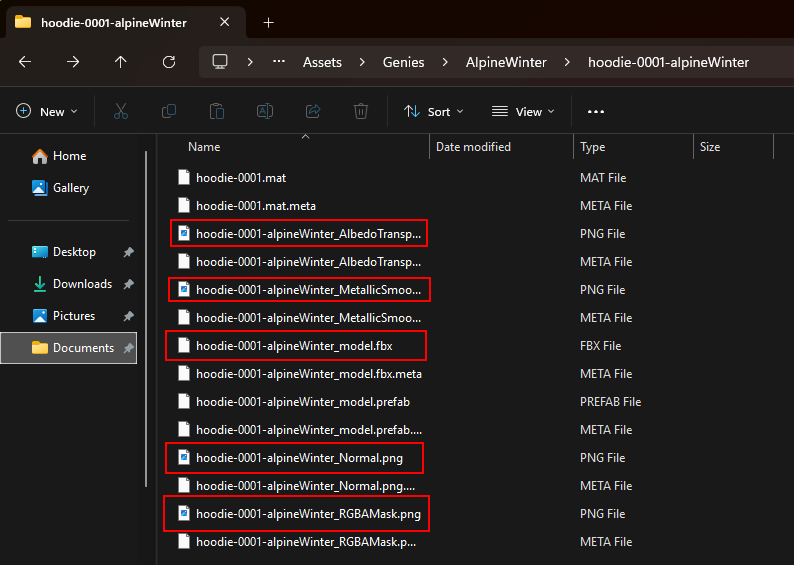Go up one folder level
Screen dimensions: 794x565
[x=121, y=62]
